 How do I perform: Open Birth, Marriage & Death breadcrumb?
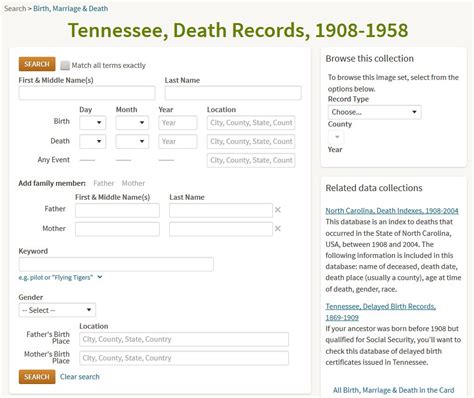[x=71, y=9]
